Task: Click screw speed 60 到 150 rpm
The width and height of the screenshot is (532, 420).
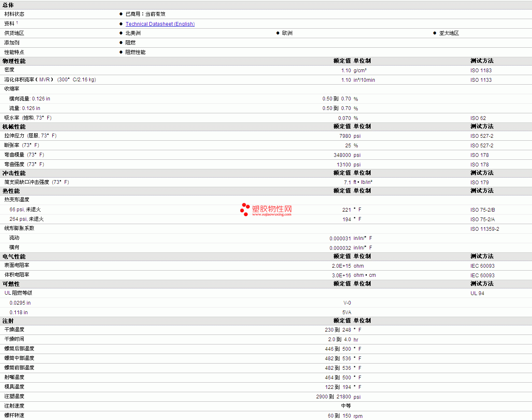Action: point(345,416)
